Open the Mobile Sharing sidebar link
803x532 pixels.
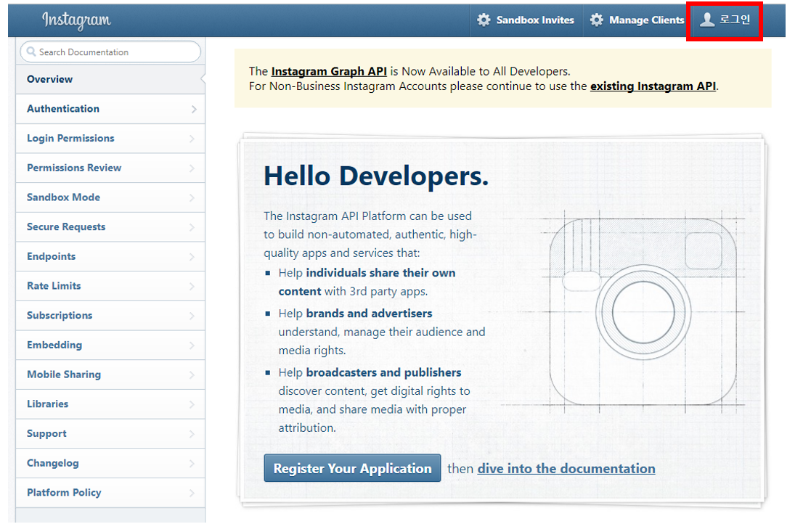point(110,375)
